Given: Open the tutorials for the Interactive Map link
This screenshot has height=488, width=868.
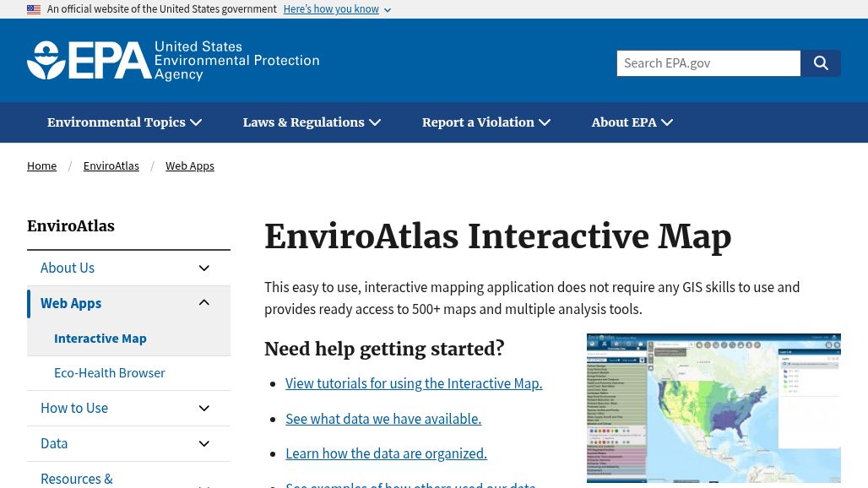Looking at the screenshot, I should point(414,383).
